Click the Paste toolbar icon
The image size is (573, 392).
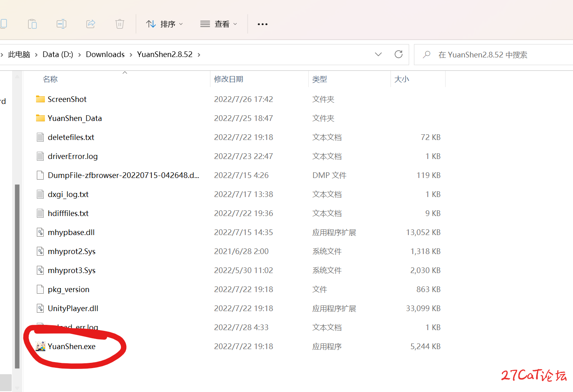(x=32, y=24)
